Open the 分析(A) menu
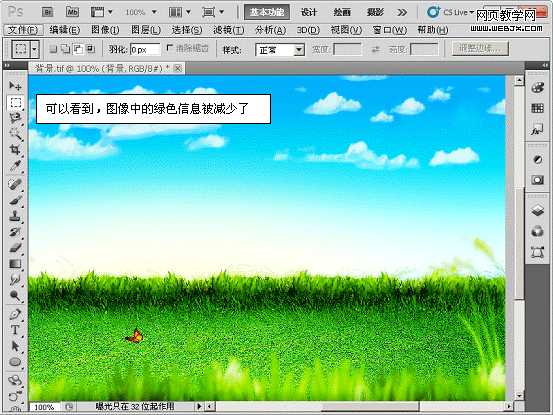This screenshot has width=553, height=415. (271, 30)
